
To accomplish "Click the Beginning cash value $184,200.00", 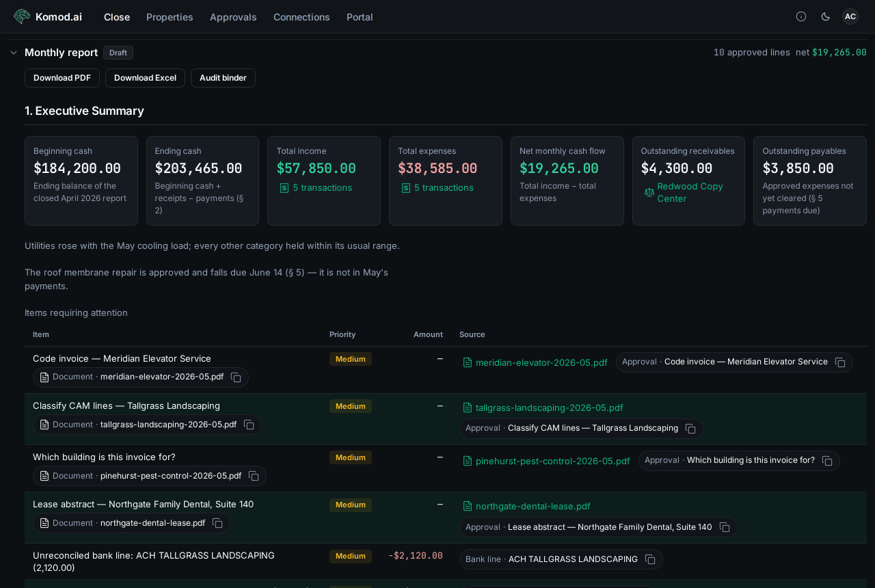I will click(77, 168).
